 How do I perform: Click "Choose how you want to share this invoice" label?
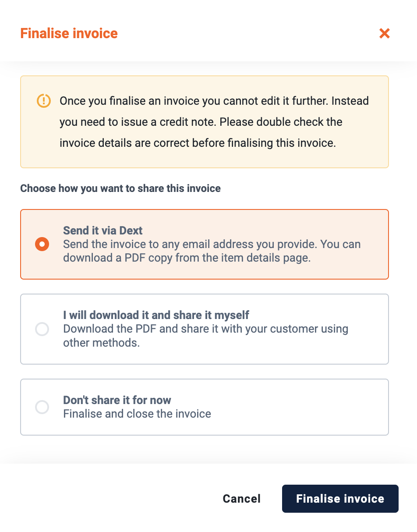(120, 188)
